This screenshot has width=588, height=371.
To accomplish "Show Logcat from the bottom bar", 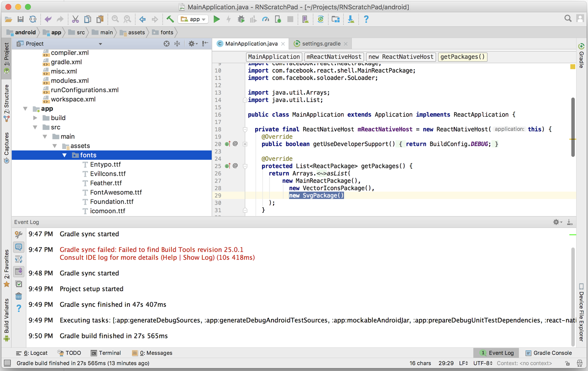I will [x=37, y=353].
